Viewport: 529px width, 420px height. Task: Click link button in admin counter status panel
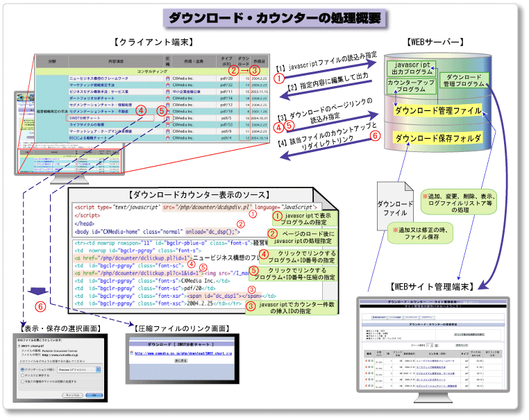[x=469, y=335]
